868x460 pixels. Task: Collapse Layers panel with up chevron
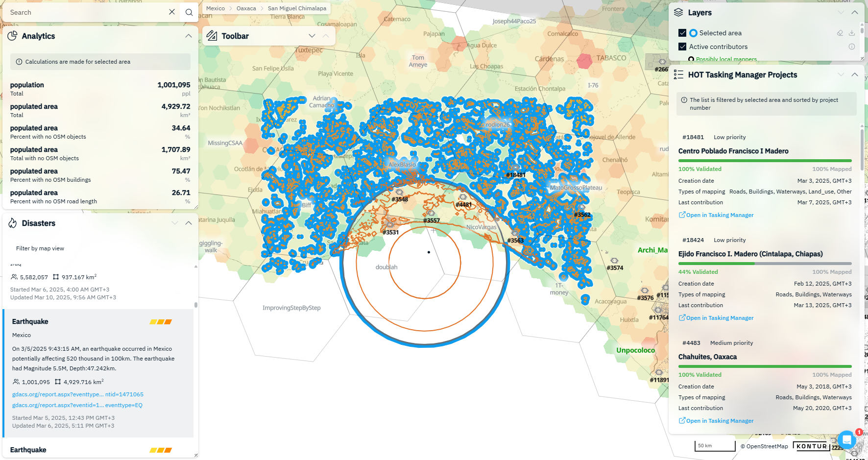(x=855, y=12)
